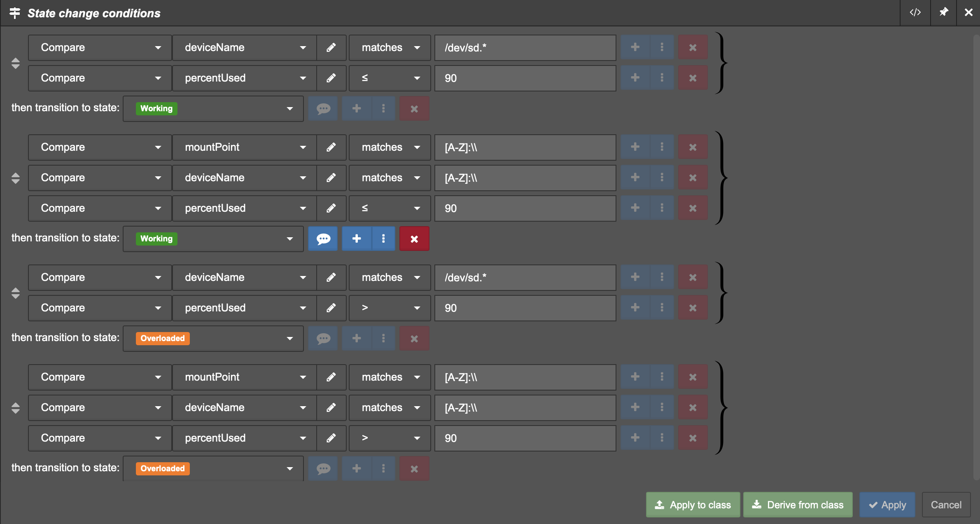Open the code view icon in header
The height and width of the screenshot is (524, 980).
915,13
